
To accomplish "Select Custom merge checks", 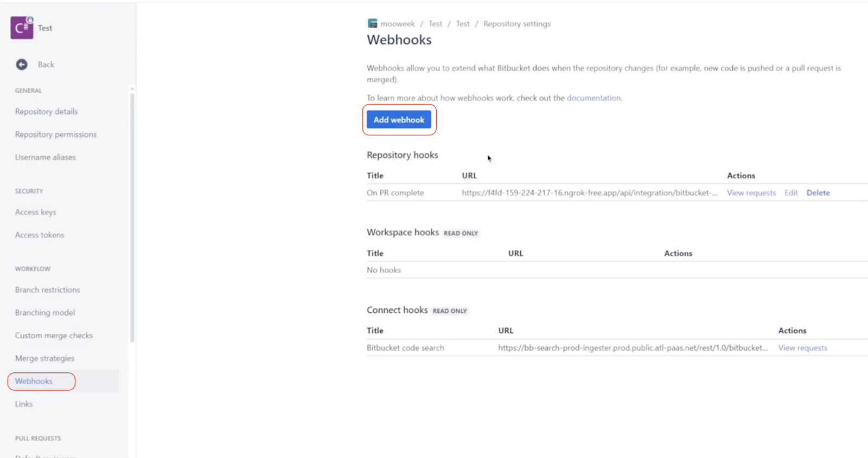I will pyautogui.click(x=54, y=336).
